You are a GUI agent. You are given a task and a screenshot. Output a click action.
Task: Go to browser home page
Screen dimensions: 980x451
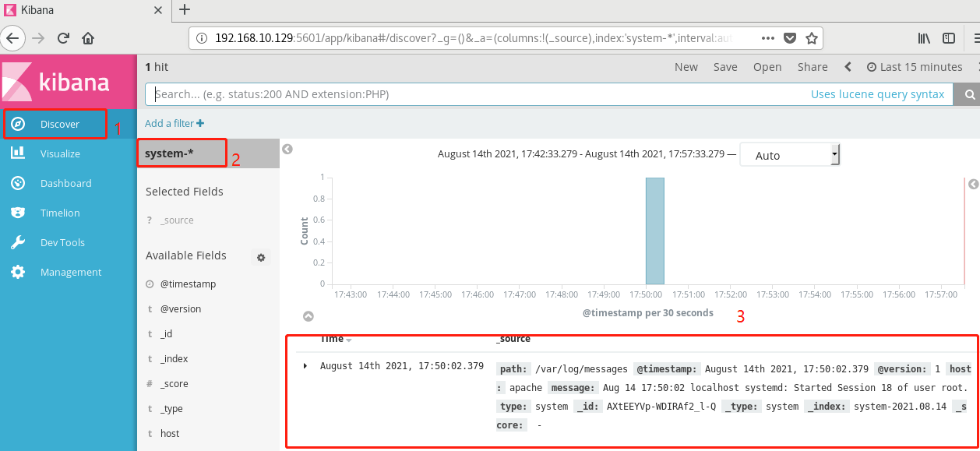click(88, 37)
